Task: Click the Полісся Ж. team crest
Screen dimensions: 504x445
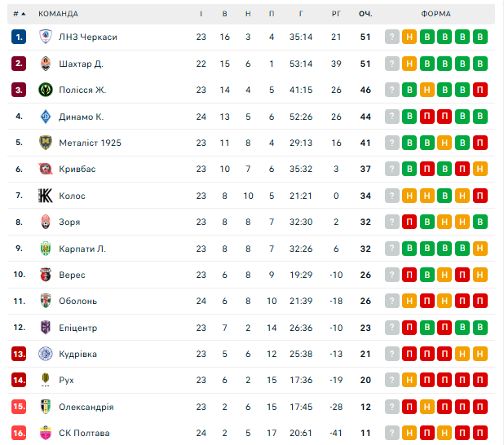Action: point(46,90)
